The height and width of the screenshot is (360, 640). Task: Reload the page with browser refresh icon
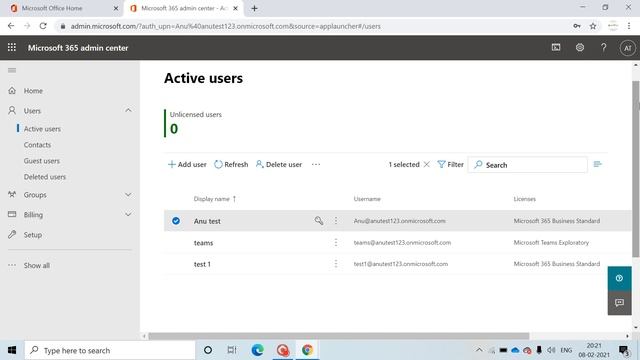pos(43,26)
